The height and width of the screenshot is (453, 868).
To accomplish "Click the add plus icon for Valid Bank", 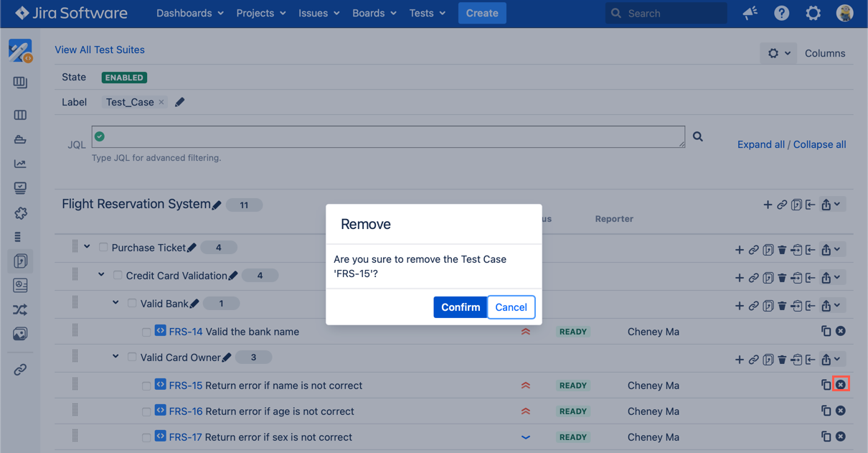I will tap(739, 306).
